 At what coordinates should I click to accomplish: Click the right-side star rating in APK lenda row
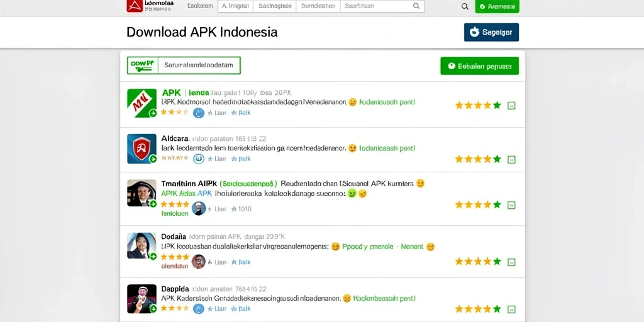478,105
